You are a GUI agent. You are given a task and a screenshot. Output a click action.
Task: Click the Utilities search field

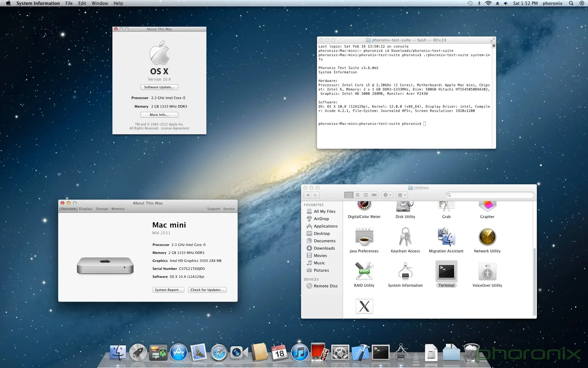point(490,195)
